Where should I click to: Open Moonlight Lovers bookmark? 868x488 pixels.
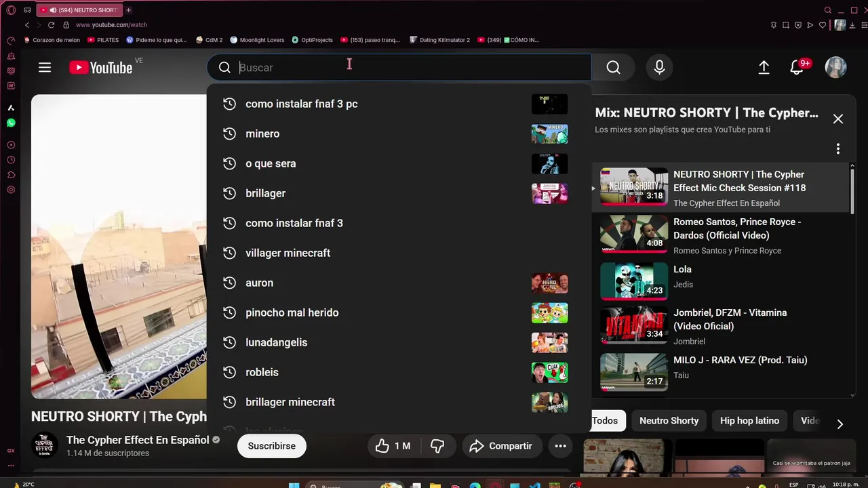pyautogui.click(x=257, y=40)
